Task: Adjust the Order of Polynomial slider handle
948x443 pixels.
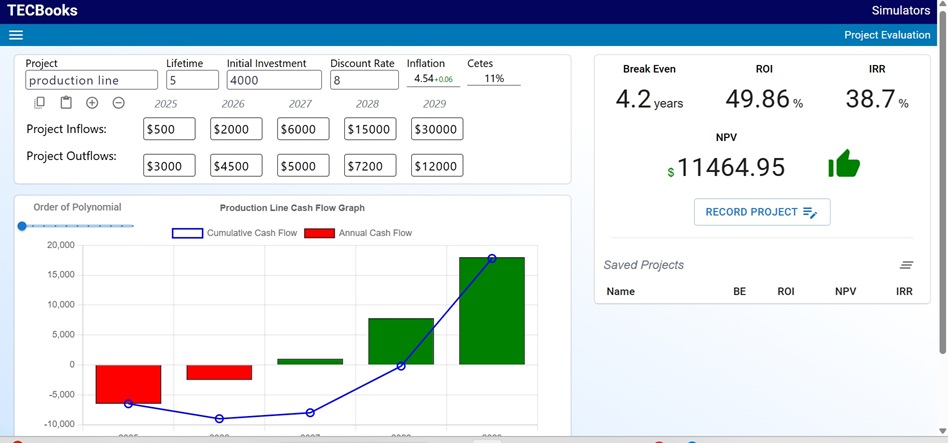Action: pos(22,226)
